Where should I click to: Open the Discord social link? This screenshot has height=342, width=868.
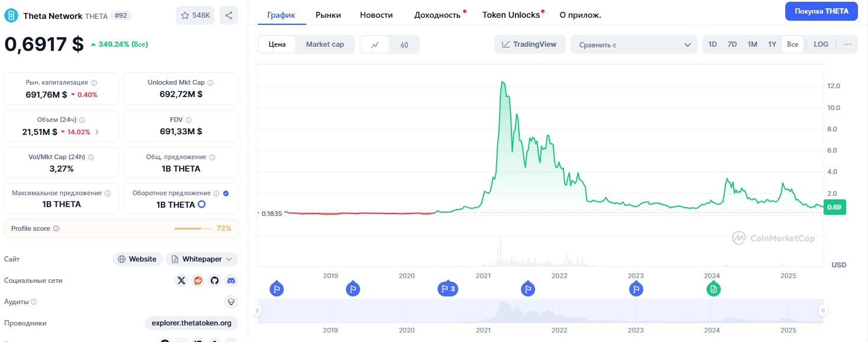pos(231,280)
